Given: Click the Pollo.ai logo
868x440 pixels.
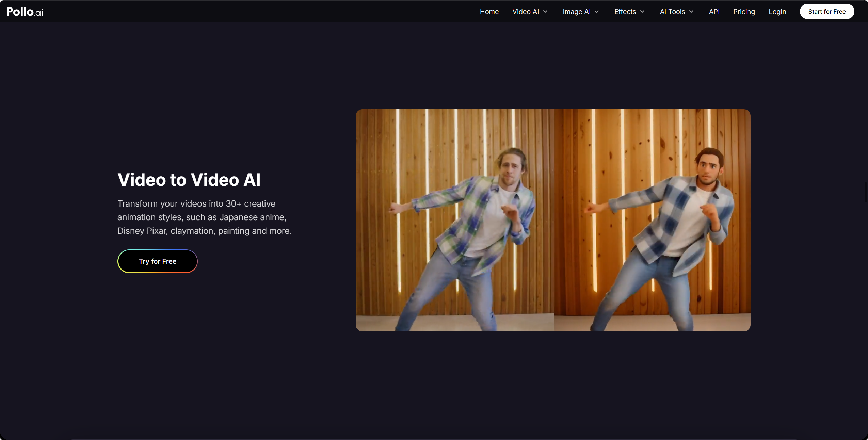Looking at the screenshot, I should [x=25, y=12].
